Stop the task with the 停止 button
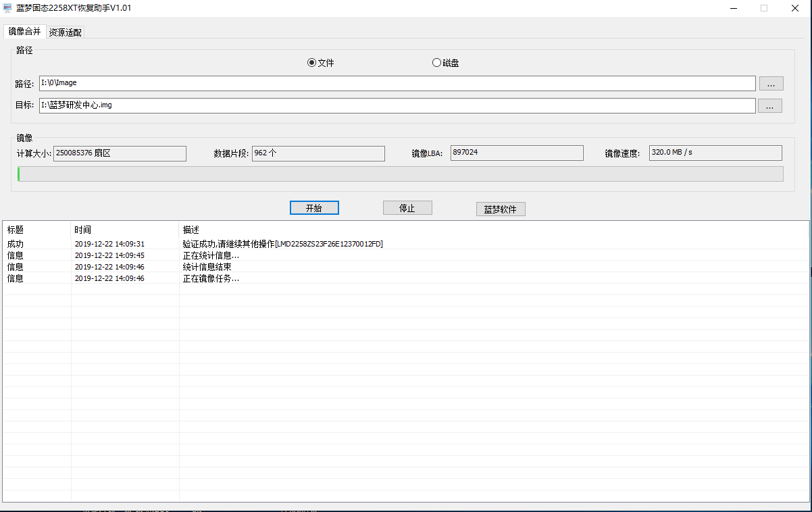This screenshot has width=812, height=512. (x=407, y=208)
